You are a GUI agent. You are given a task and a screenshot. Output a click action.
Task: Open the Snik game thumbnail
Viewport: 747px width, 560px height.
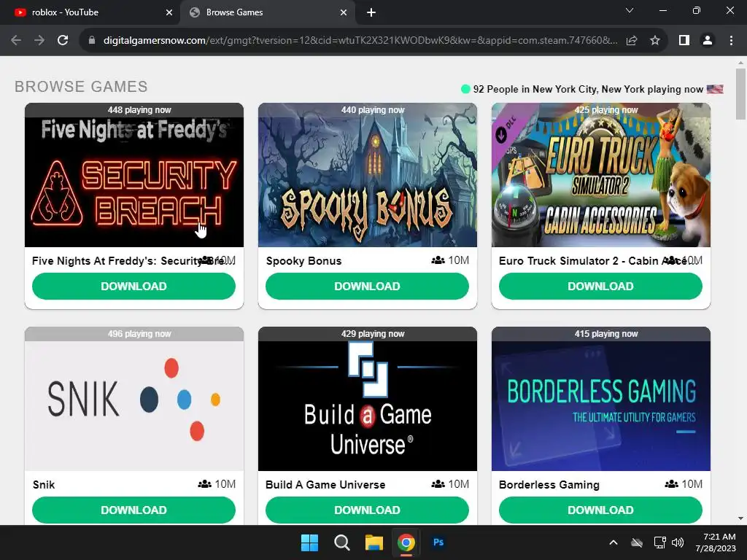click(x=134, y=399)
